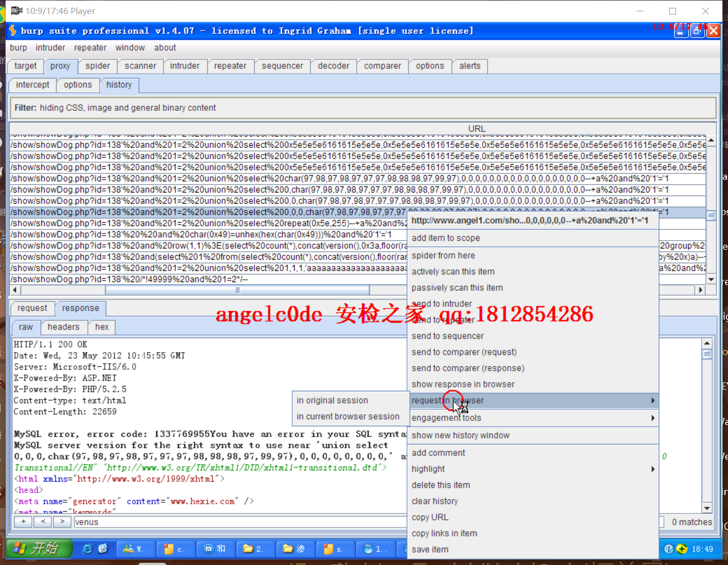Click the filter bar hiding CSS content
728x565 pixels.
tap(363, 108)
